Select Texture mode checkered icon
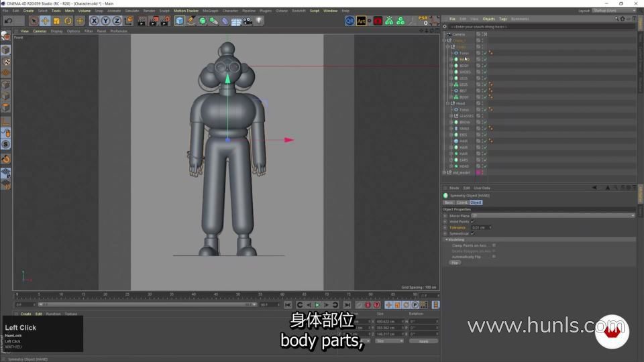This screenshot has height=362, width=644. pyautogui.click(x=6, y=62)
